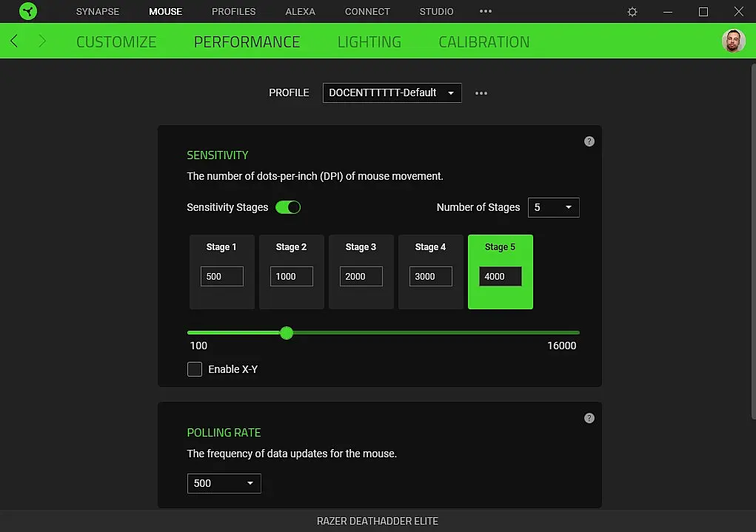Click the POLLING RATE section heading

coord(224,433)
